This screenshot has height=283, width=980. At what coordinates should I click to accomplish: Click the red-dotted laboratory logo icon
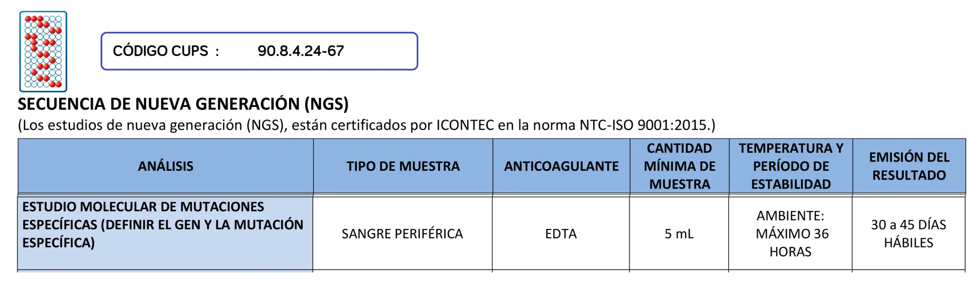pos(43,51)
